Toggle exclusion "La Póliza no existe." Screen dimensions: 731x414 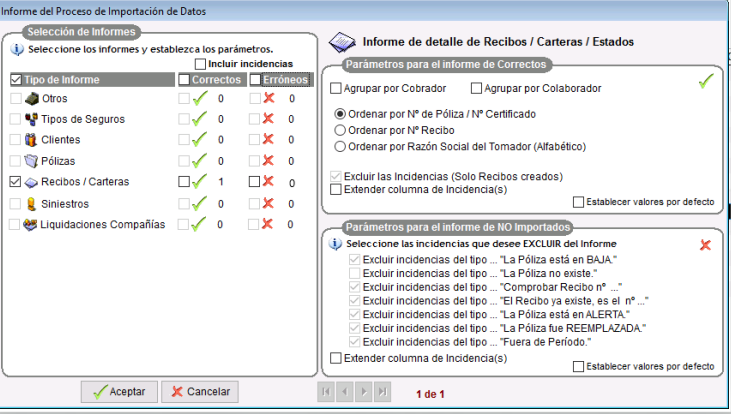point(355,273)
